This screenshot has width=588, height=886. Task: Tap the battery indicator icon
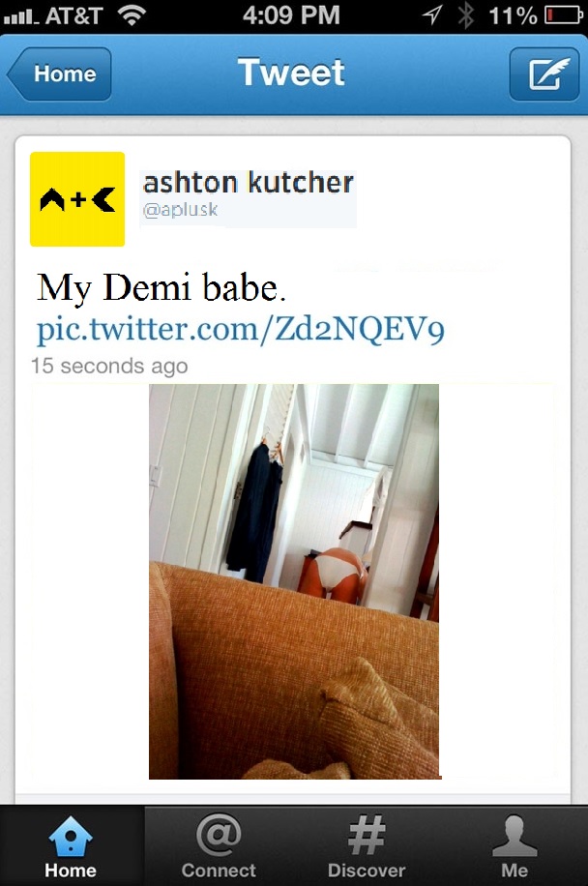click(563, 15)
